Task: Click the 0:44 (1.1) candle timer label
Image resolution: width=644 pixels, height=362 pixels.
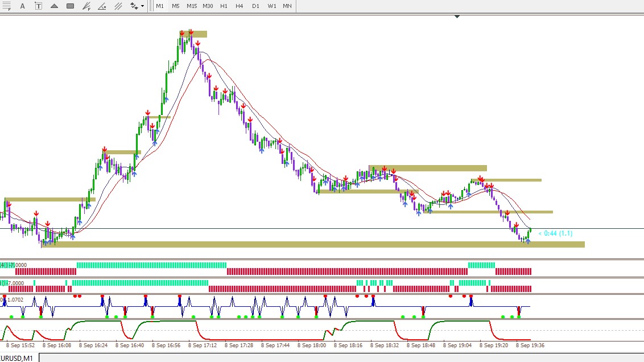Action: point(556,233)
